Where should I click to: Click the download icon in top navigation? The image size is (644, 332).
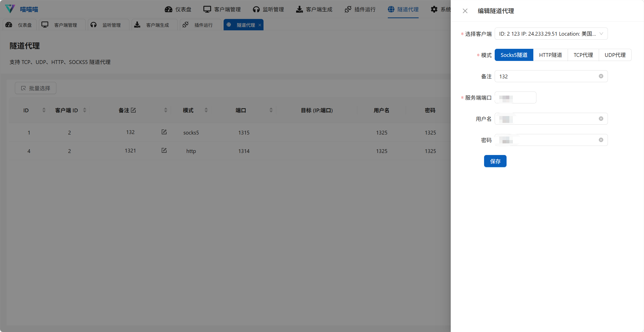tap(299, 9)
